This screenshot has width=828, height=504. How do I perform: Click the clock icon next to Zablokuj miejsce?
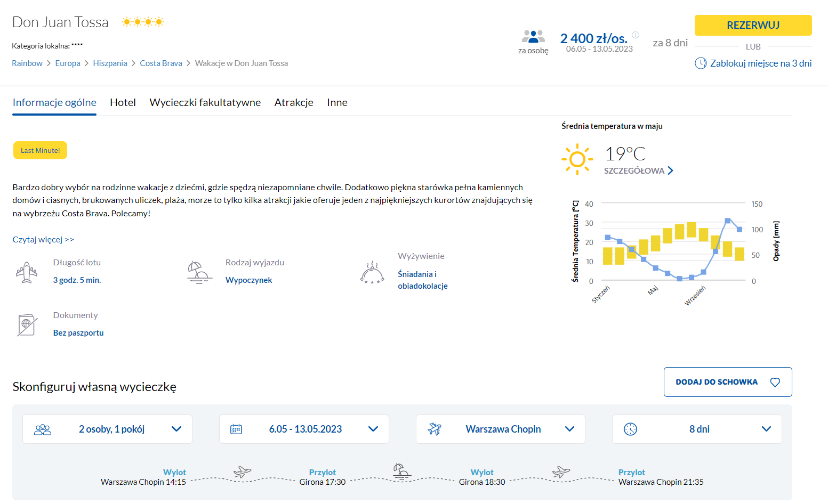701,63
